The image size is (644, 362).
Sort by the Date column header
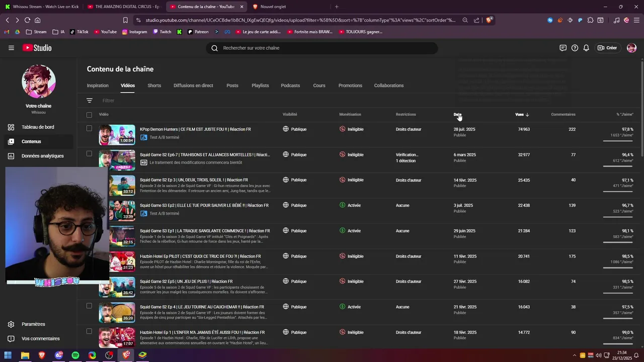click(457, 115)
